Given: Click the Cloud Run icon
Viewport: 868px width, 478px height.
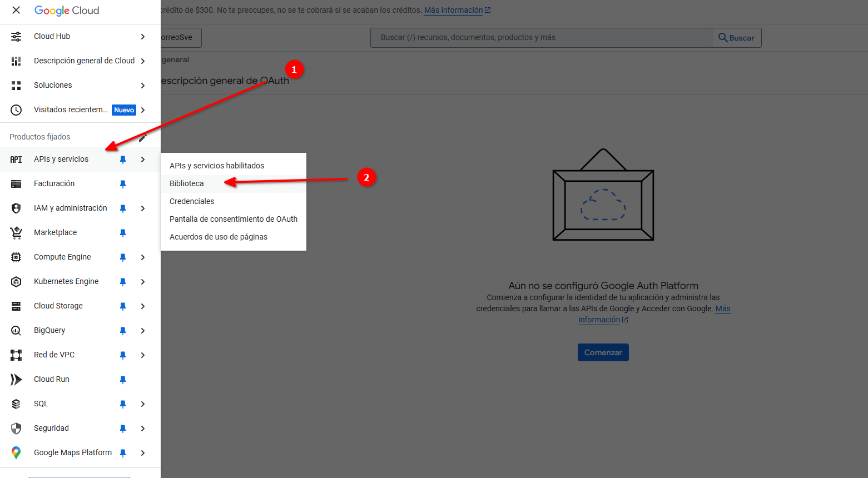Looking at the screenshot, I should pos(16,380).
